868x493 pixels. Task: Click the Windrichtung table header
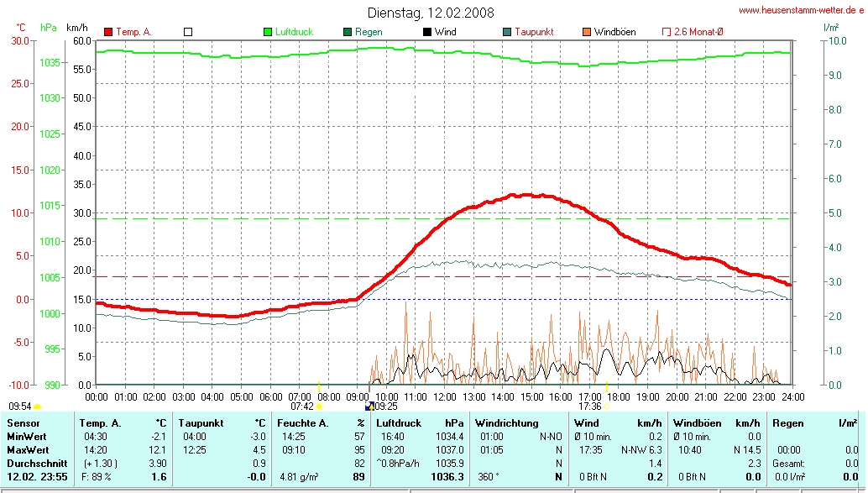(x=507, y=423)
